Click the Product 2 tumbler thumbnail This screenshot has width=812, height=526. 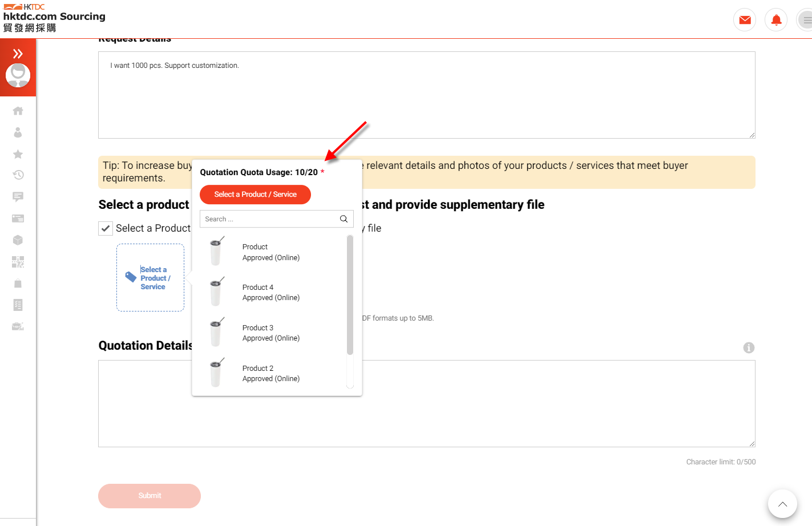click(216, 373)
